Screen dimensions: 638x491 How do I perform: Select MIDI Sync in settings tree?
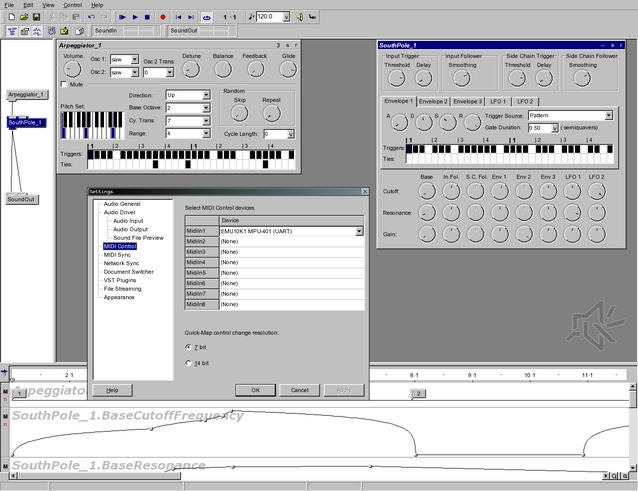point(117,255)
